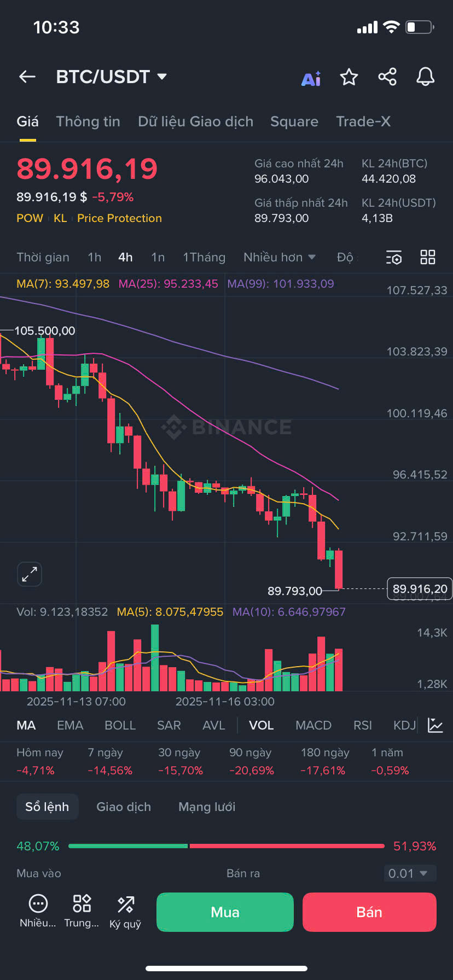453x980 pixels.
Task: Toggle the MA indicator
Action: coord(26,725)
